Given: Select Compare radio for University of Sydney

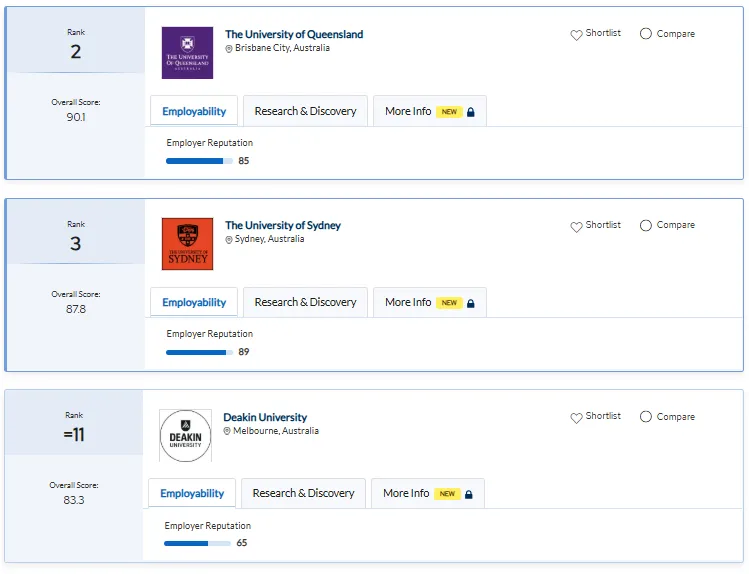Looking at the screenshot, I should (x=646, y=225).
